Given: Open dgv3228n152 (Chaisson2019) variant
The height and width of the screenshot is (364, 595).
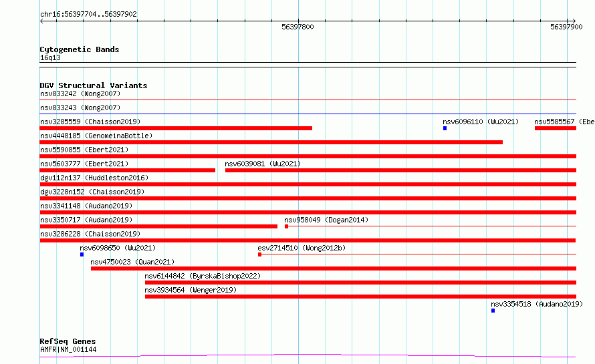Looking at the screenshot, I should click(92, 192).
